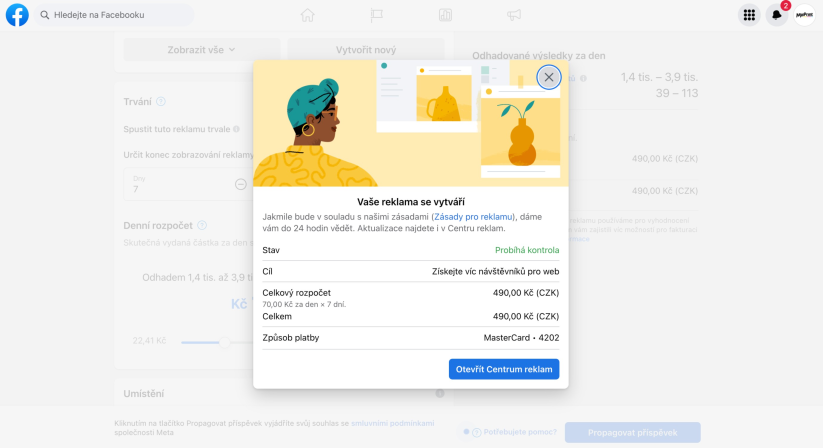The height and width of the screenshot is (448, 823).
Task: Click the MasterCard • 4202 payment text
Action: (x=521, y=338)
